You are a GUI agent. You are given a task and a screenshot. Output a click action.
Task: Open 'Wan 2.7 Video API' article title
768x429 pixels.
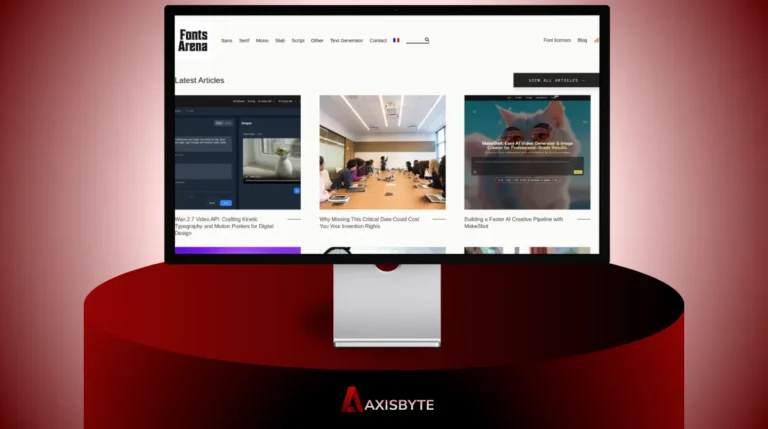coord(224,226)
